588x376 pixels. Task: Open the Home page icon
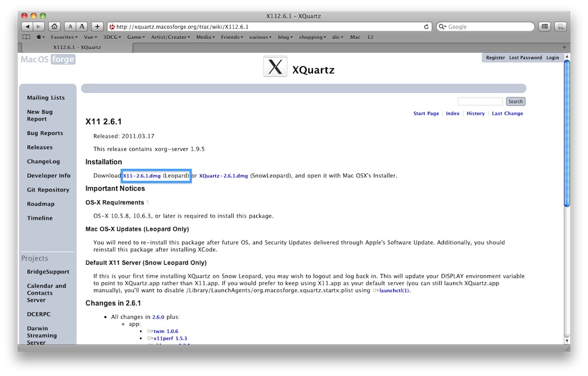click(x=53, y=26)
